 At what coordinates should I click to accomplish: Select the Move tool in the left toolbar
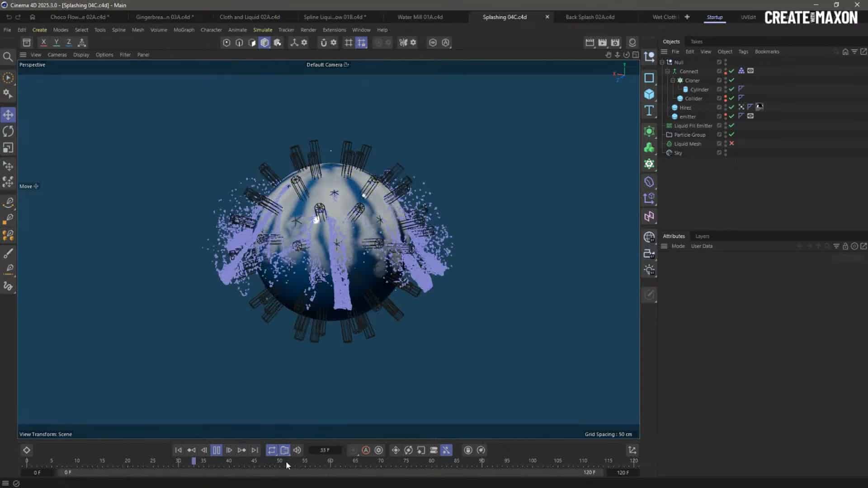click(x=8, y=115)
